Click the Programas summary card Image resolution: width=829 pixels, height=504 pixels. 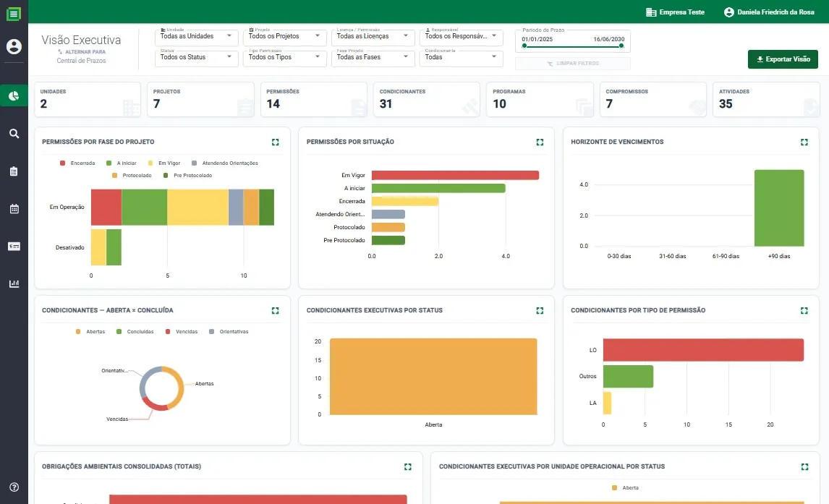[540, 99]
